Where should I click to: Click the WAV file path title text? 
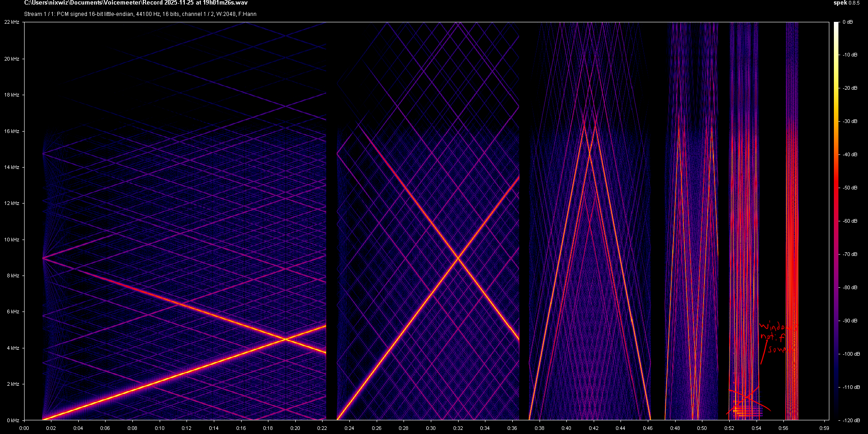[x=136, y=3]
